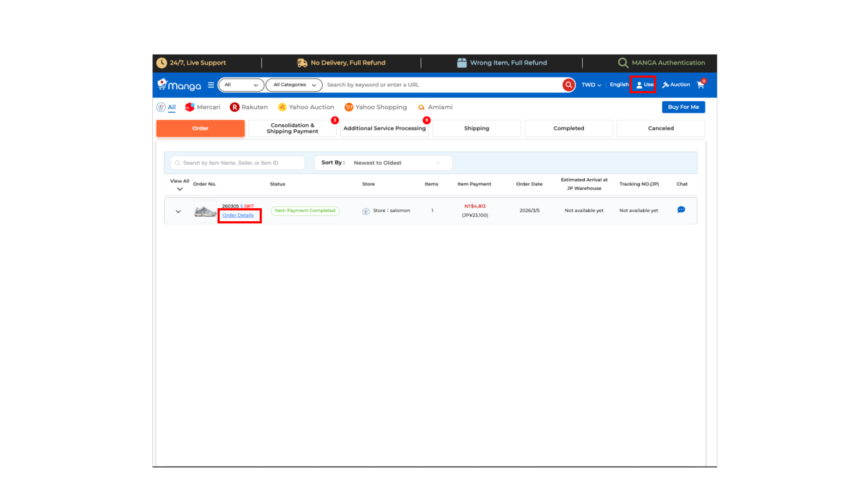Switch to Consolidation & Shipping Payment tab
868x498 pixels.
[x=292, y=128]
